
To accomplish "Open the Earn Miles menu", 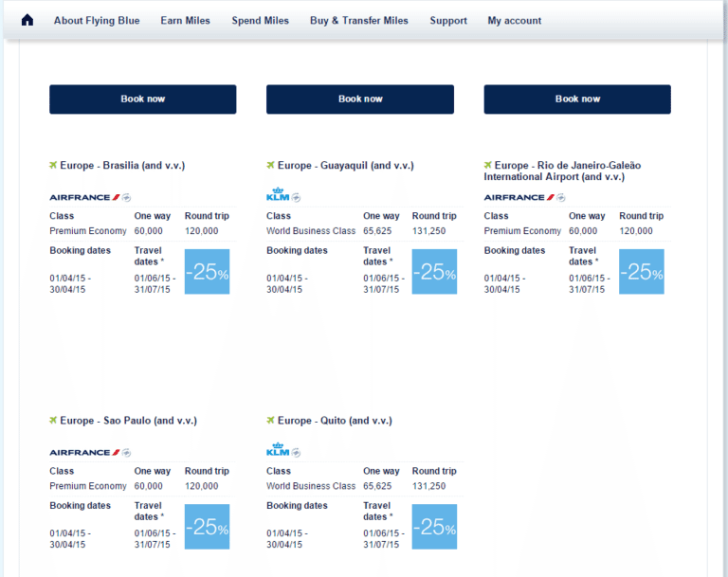I will [x=186, y=20].
